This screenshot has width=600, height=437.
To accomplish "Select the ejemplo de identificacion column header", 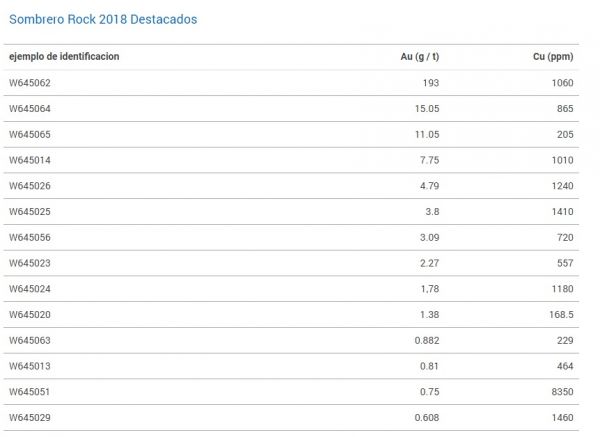I will click(x=64, y=57).
